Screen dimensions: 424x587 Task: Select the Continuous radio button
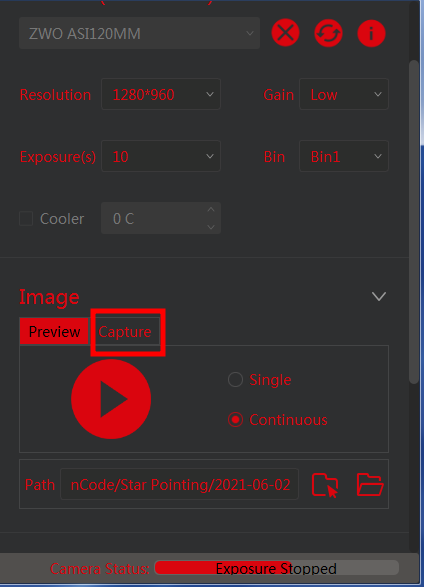(x=235, y=420)
